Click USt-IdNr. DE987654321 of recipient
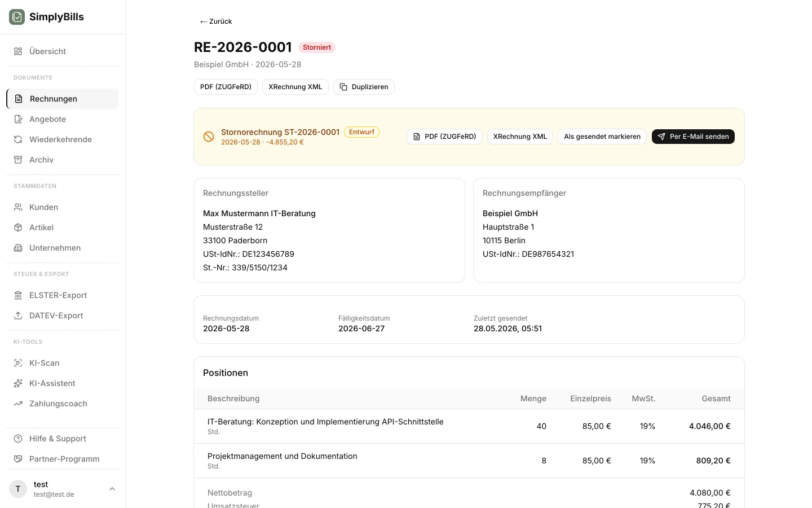 [528, 254]
